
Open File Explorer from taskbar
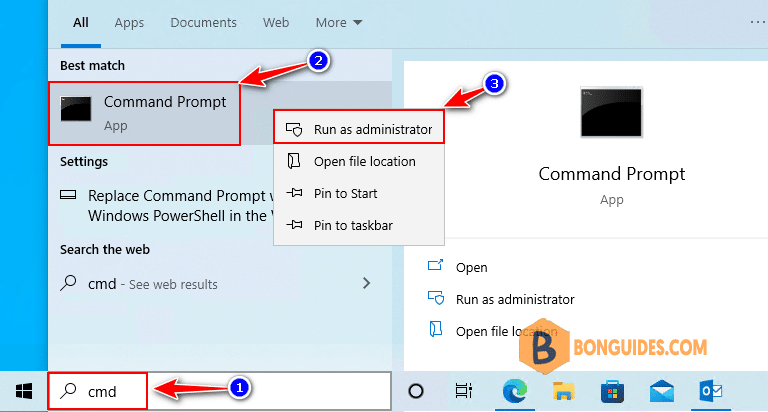[563, 391]
